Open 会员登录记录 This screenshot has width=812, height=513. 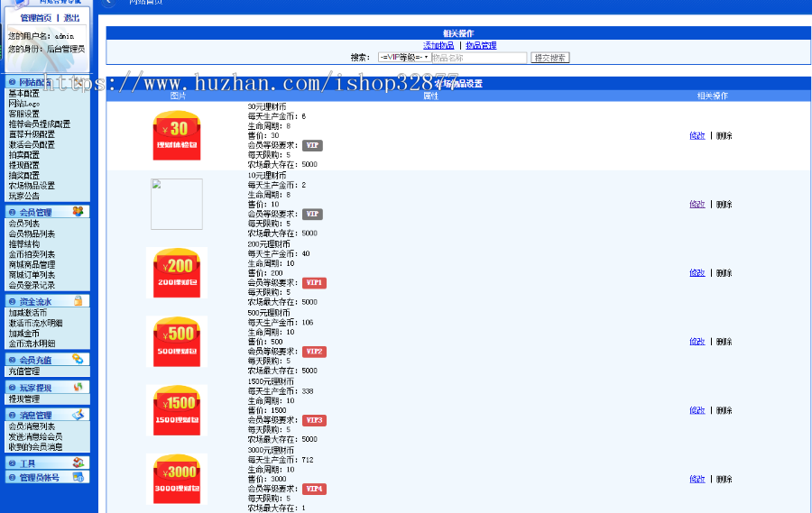pyautogui.click(x=32, y=285)
